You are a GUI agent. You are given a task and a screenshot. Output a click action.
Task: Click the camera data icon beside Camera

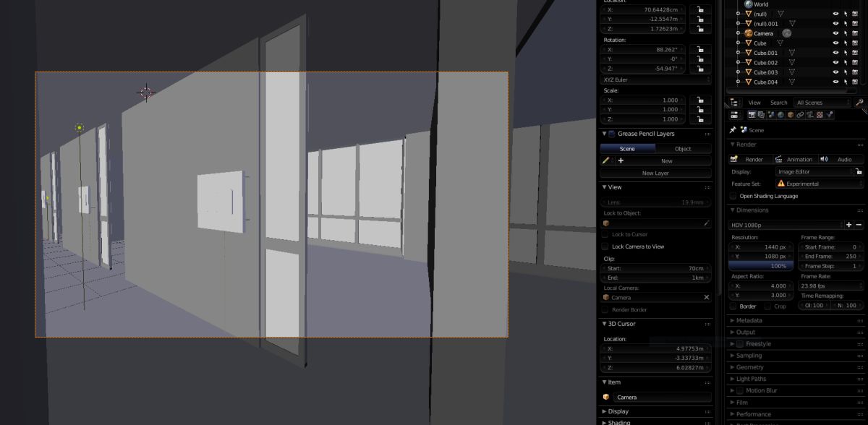click(x=786, y=33)
